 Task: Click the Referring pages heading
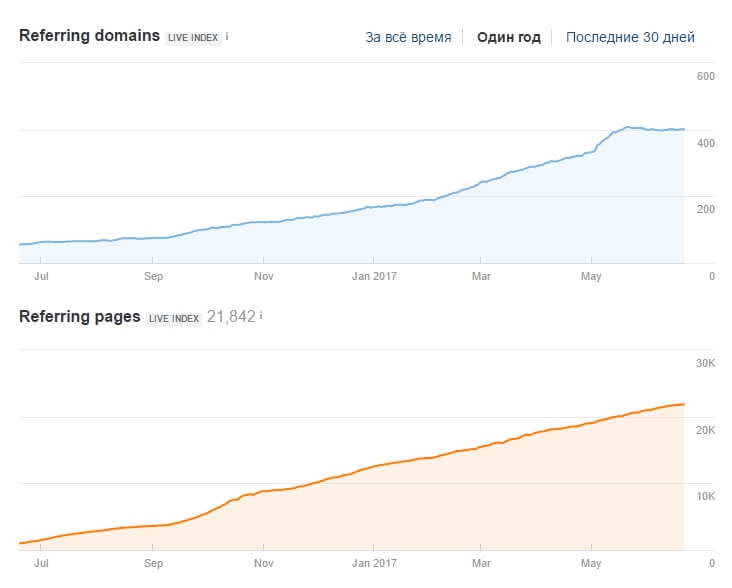coord(79,316)
